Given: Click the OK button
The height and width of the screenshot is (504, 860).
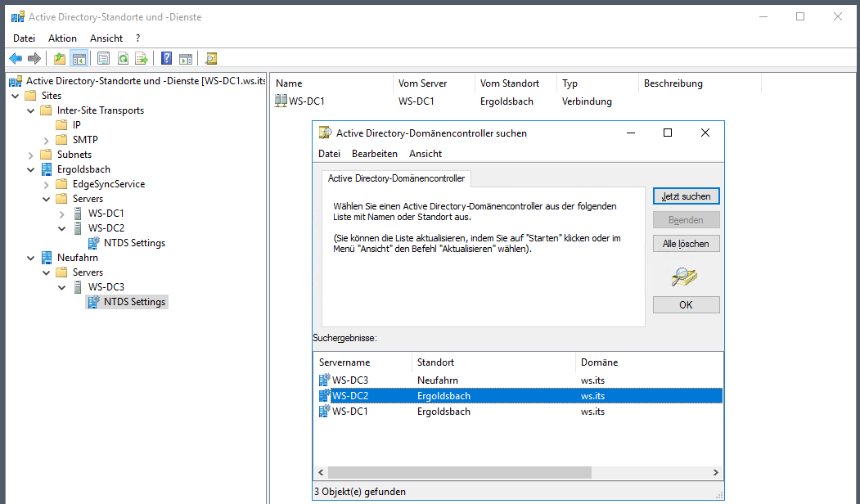Looking at the screenshot, I should [687, 305].
